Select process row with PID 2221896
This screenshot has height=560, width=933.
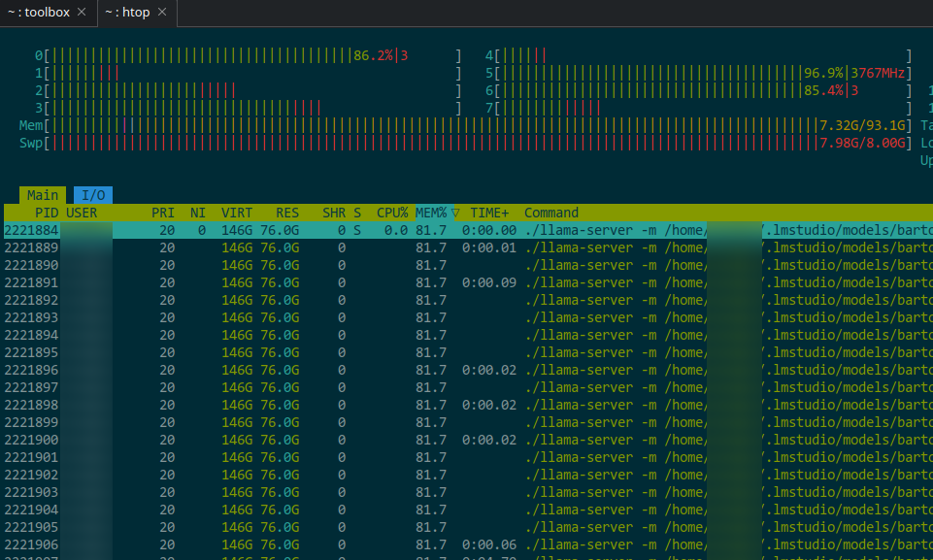468,370
